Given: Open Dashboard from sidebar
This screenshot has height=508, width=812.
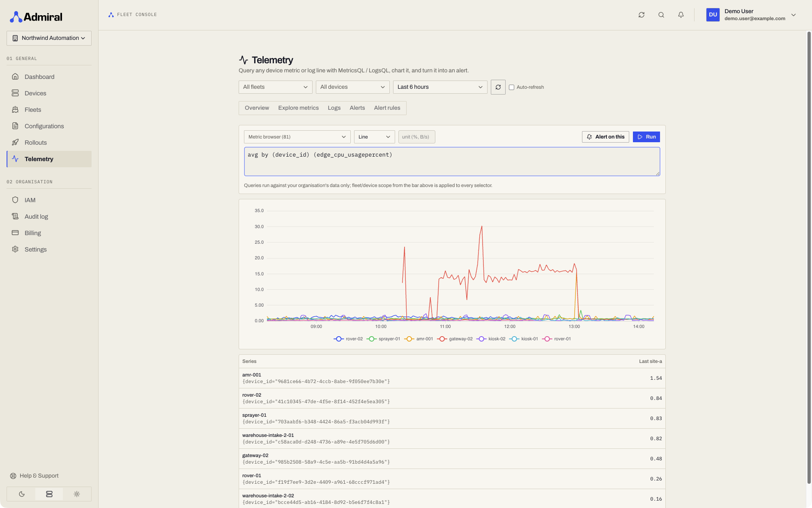Looking at the screenshot, I should point(49,77).
